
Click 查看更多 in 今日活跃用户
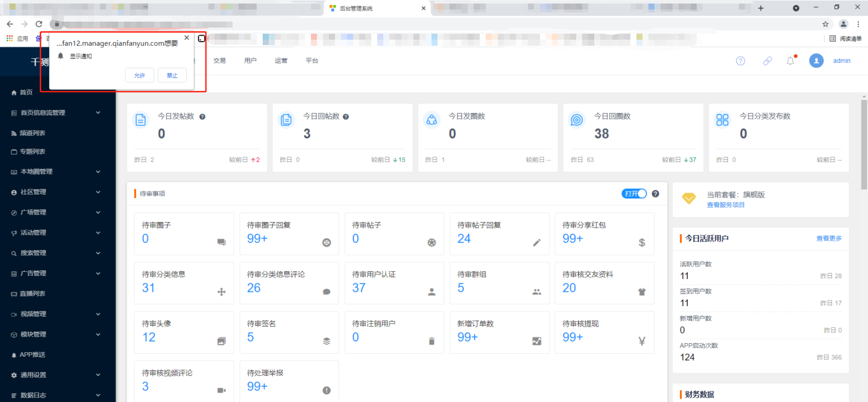pos(829,239)
